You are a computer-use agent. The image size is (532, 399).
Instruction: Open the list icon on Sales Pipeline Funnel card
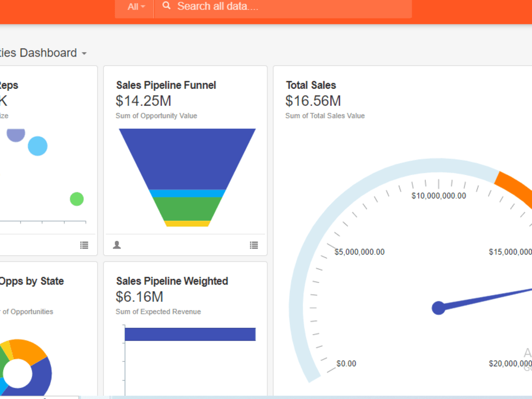[254, 245]
